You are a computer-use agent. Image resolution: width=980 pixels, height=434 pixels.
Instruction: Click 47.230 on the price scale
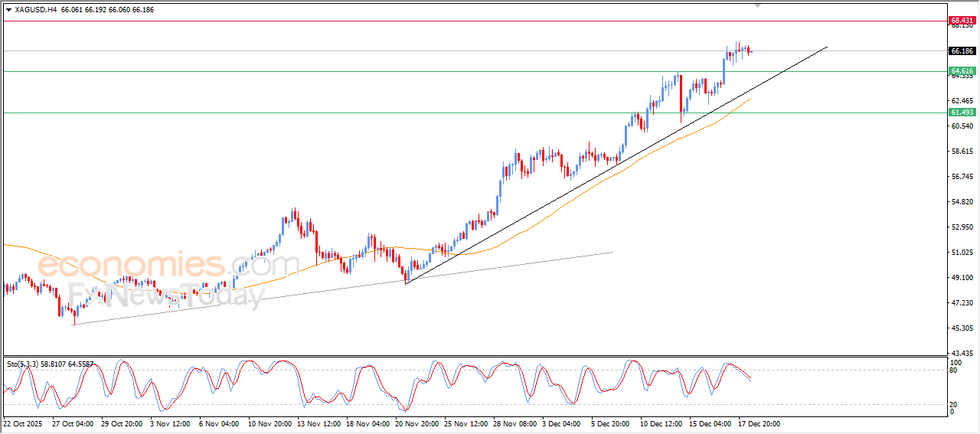(962, 303)
